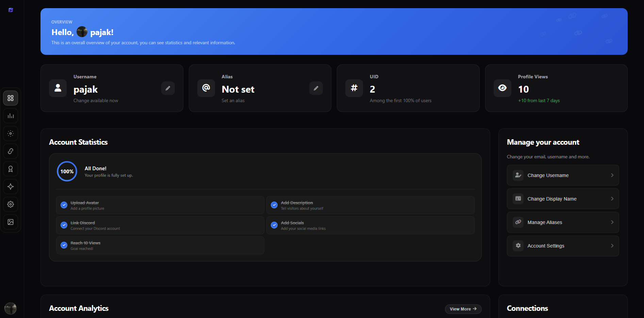Click the View More button
644x318 pixels.
tap(463, 309)
